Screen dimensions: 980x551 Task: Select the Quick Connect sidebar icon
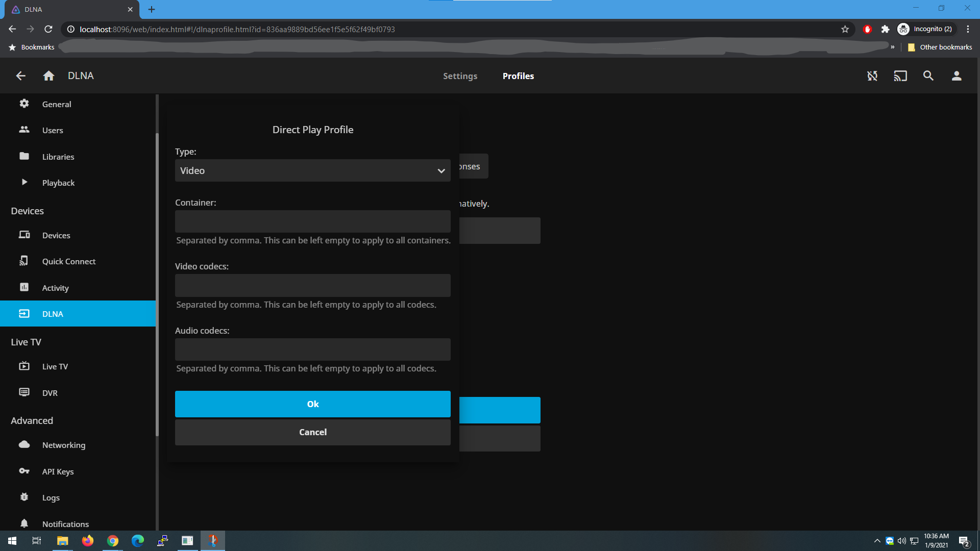[24, 261]
